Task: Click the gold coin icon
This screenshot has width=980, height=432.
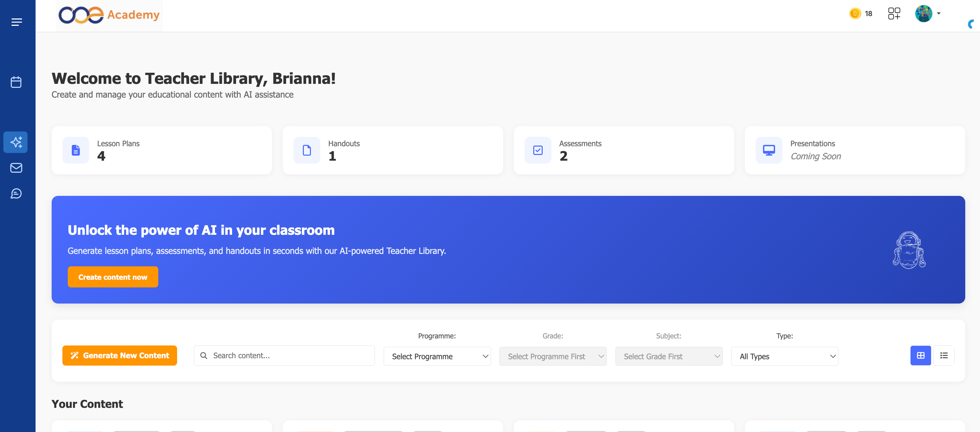Action: [855, 14]
